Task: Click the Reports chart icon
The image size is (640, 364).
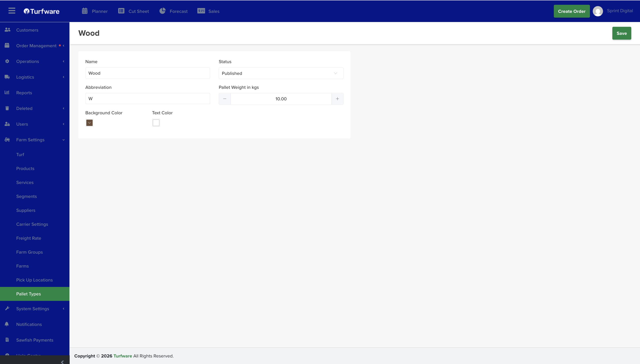Action: [7, 93]
